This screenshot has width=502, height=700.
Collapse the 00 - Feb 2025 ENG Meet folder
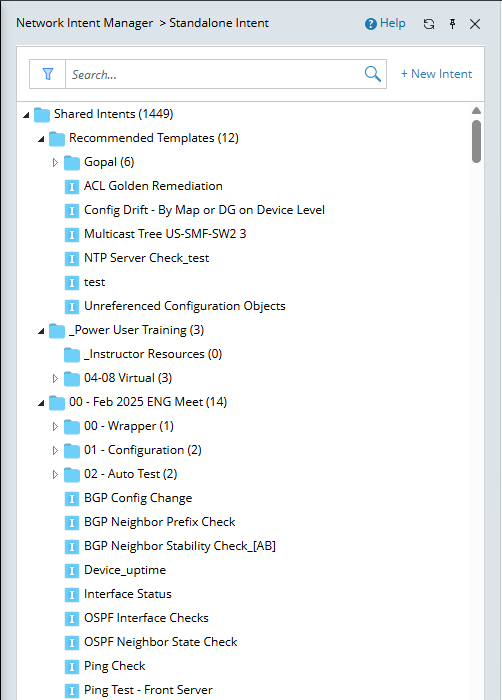(x=41, y=403)
